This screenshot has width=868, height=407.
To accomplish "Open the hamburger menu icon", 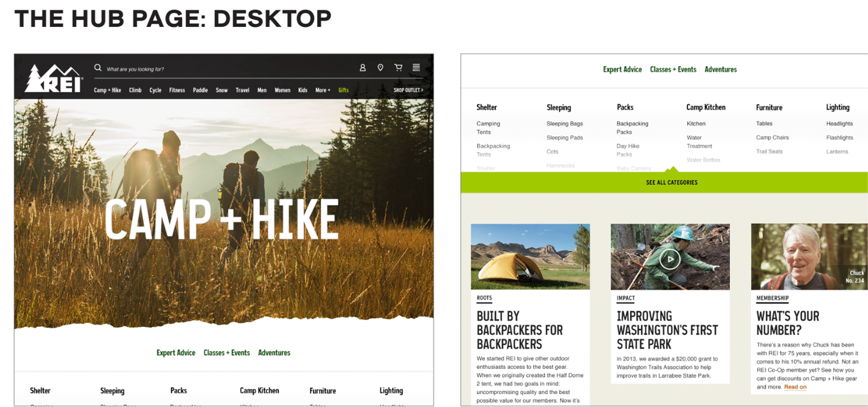I will pos(416,67).
